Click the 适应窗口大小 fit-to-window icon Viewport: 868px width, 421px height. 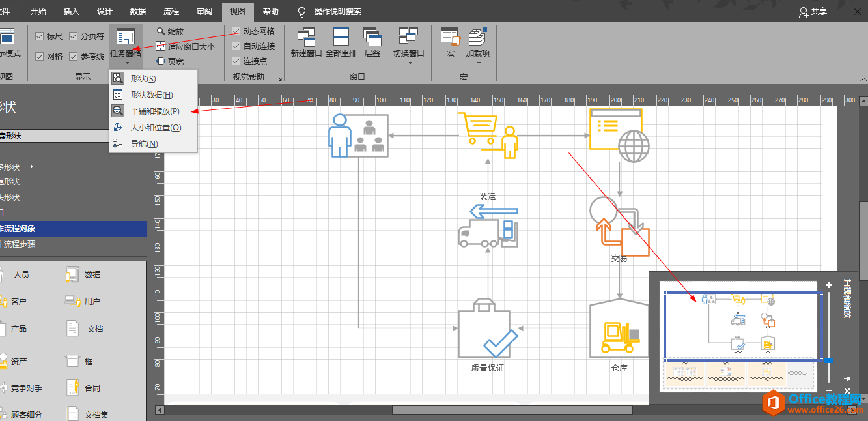point(161,46)
